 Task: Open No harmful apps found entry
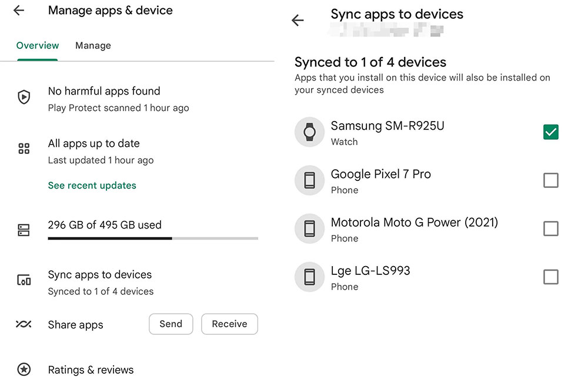tap(104, 92)
